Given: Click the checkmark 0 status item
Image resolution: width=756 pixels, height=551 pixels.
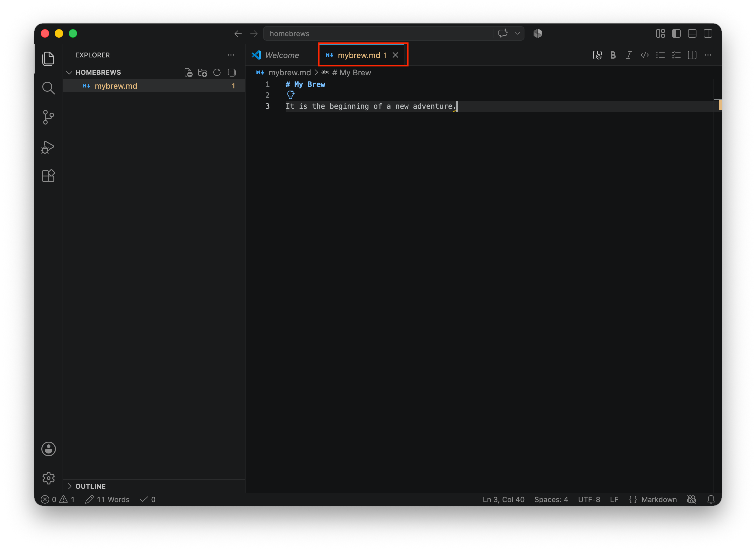Looking at the screenshot, I should click(x=148, y=500).
